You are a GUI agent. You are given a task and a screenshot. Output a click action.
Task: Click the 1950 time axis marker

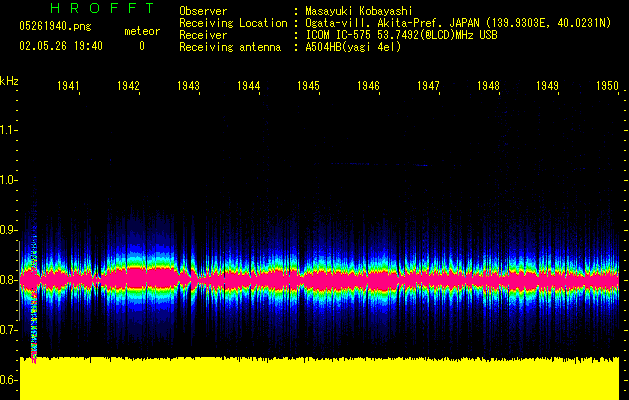(607, 85)
